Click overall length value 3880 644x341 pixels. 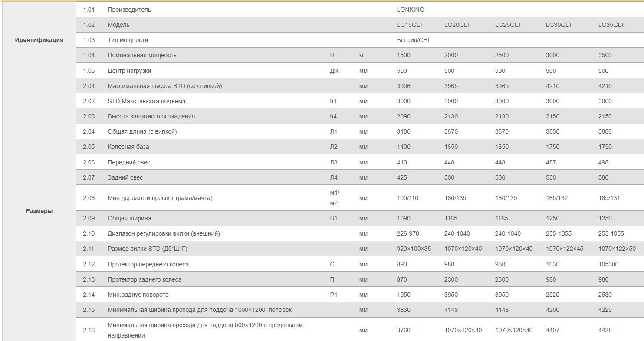tap(605, 131)
